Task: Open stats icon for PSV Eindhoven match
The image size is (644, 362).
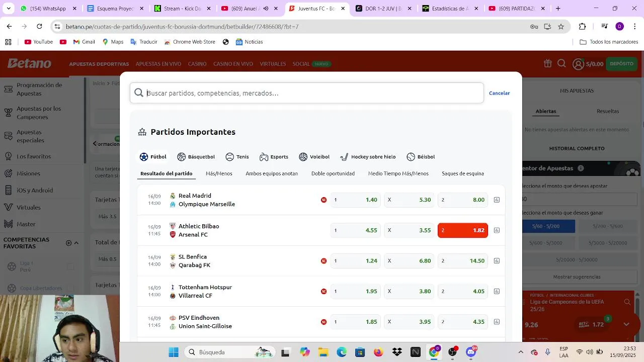Action: 497,322
